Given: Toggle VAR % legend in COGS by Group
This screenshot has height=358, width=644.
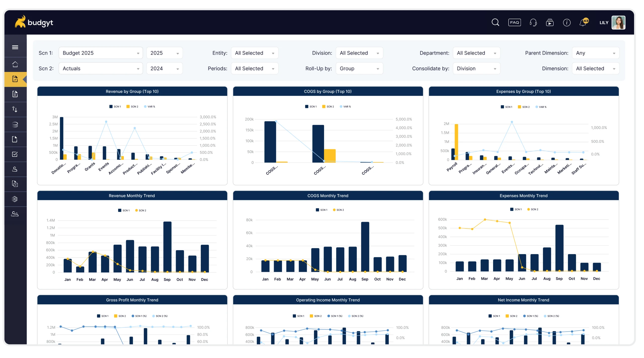Looking at the screenshot, I should (345, 107).
